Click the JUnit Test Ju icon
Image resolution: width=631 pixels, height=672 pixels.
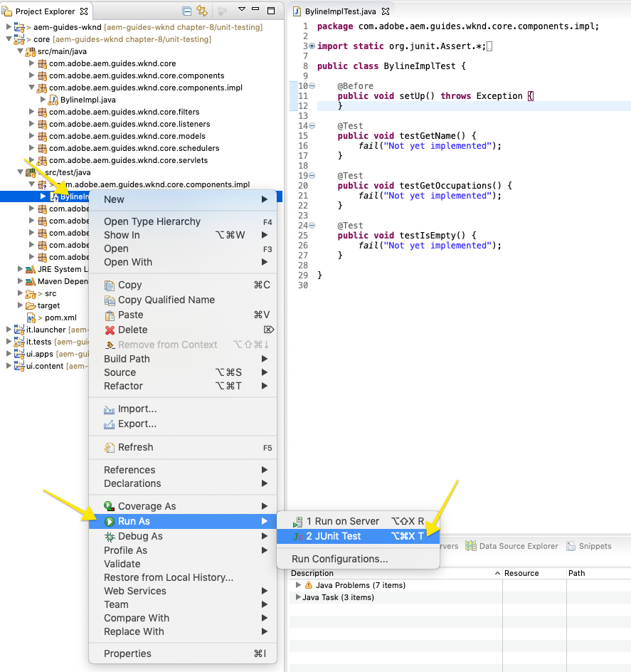tap(298, 537)
